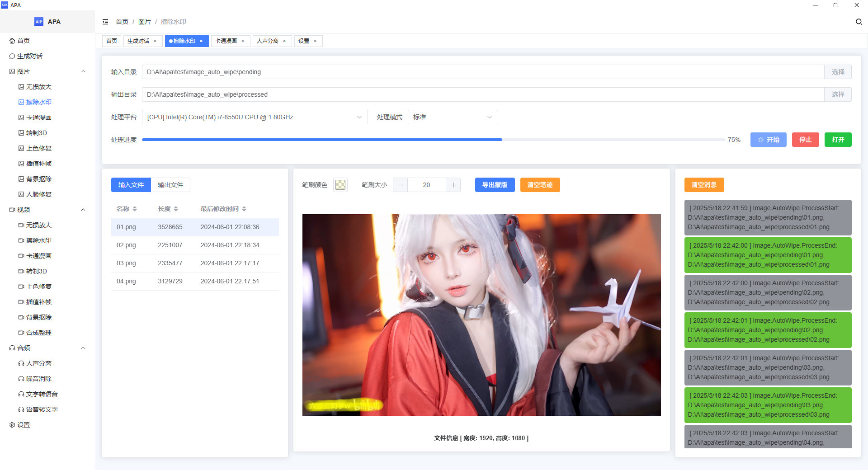Close the 设置 tab
The image size is (868, 470).
[x=315, y=41]
